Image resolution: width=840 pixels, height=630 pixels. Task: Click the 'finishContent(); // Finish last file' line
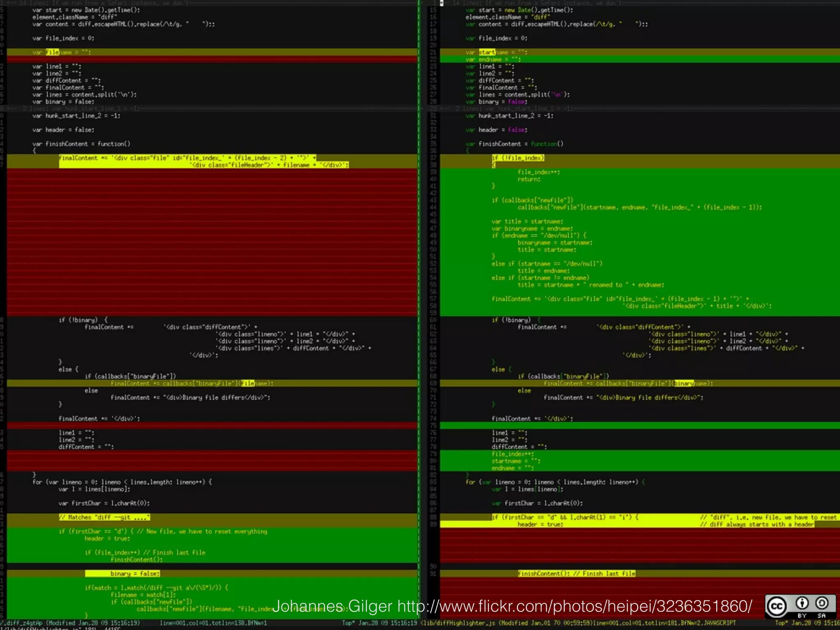[x=576, y=573]
